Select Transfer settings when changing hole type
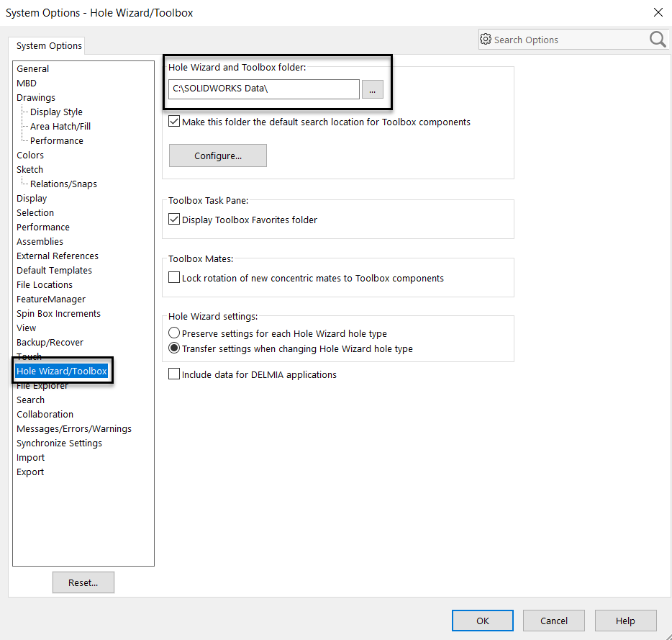Viewport: 672px width, 640px height. 174,348
